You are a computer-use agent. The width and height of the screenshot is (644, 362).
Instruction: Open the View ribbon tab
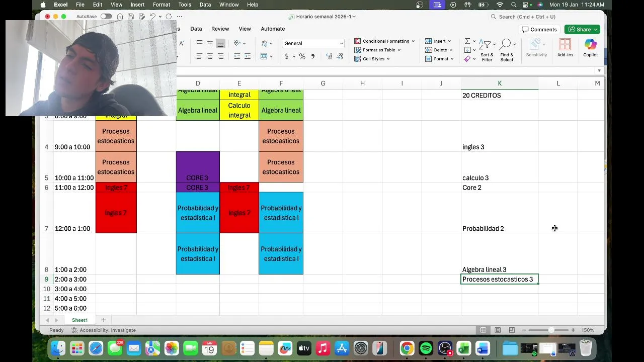[245, 29]
